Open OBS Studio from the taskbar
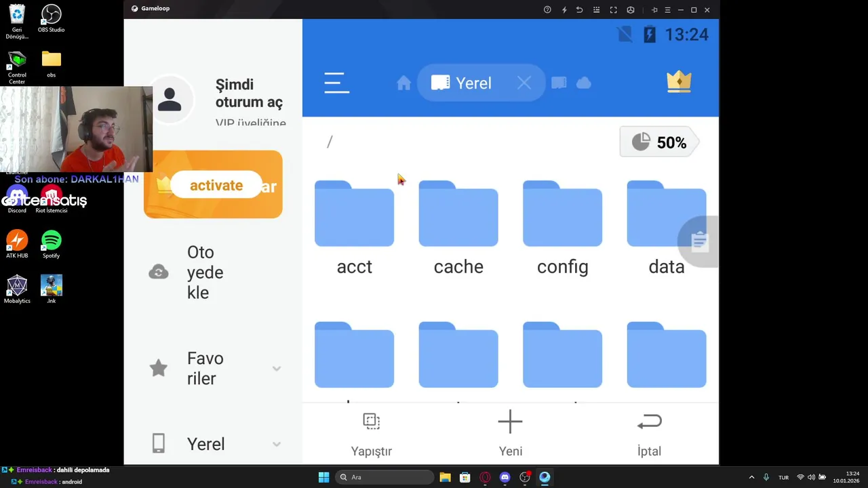Image resolution: width=868 pixels, height=488 pixels. (525, 477)
